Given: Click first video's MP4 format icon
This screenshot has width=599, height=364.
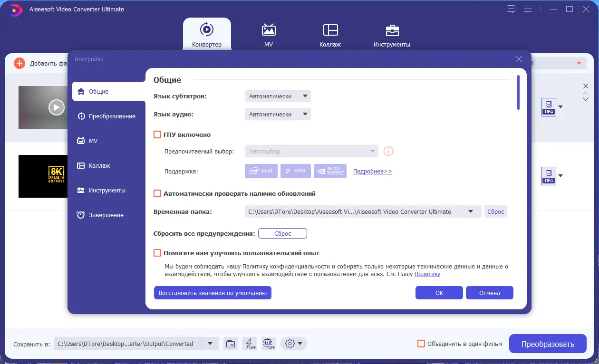Looking at the screenshot, I should pyautogui.click(x=549, y=107).
